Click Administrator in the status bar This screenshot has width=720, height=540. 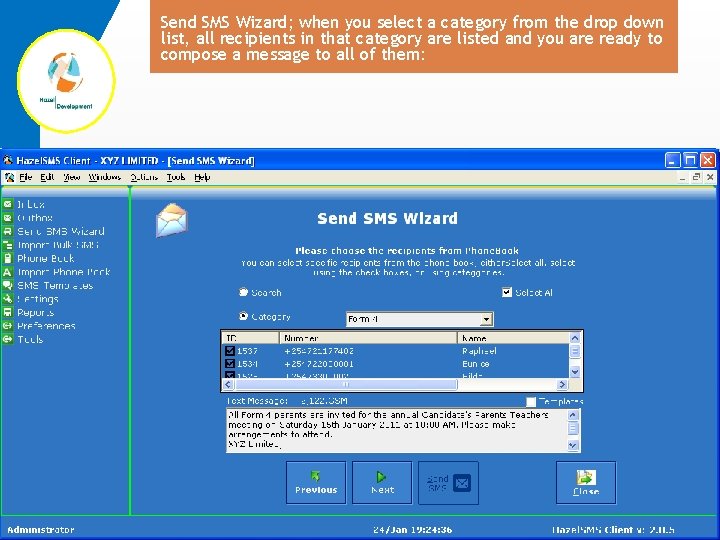coord(41,529)
